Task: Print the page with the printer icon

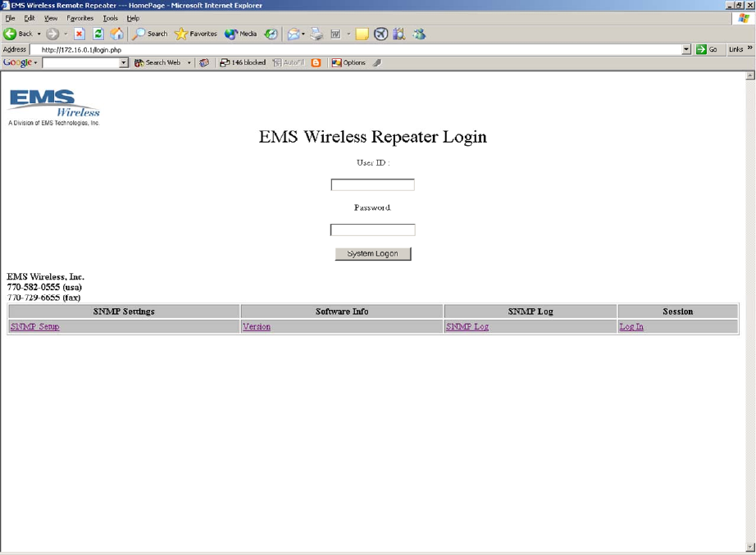Action: pyautogui.click(x=317, y=34)
